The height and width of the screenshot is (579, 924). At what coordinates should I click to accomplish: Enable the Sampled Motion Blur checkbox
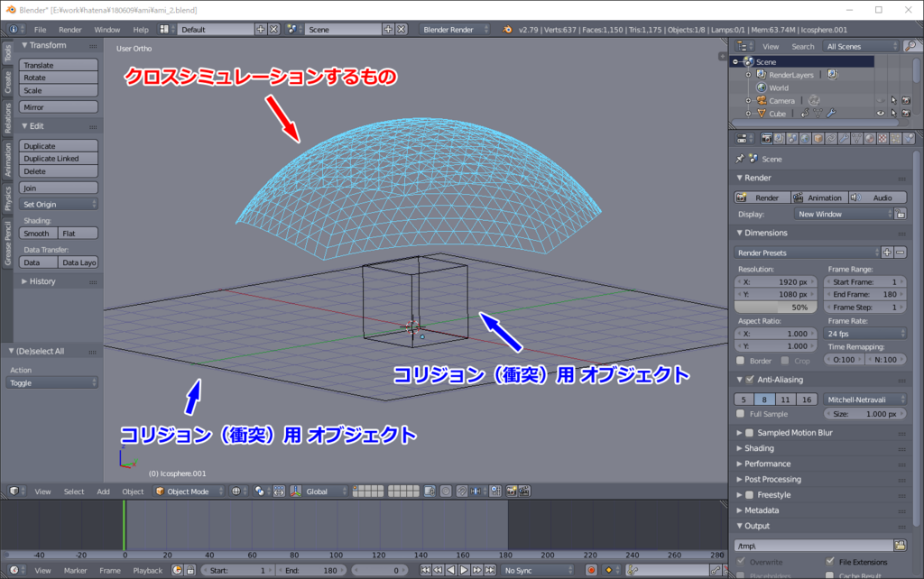[750, 433]
